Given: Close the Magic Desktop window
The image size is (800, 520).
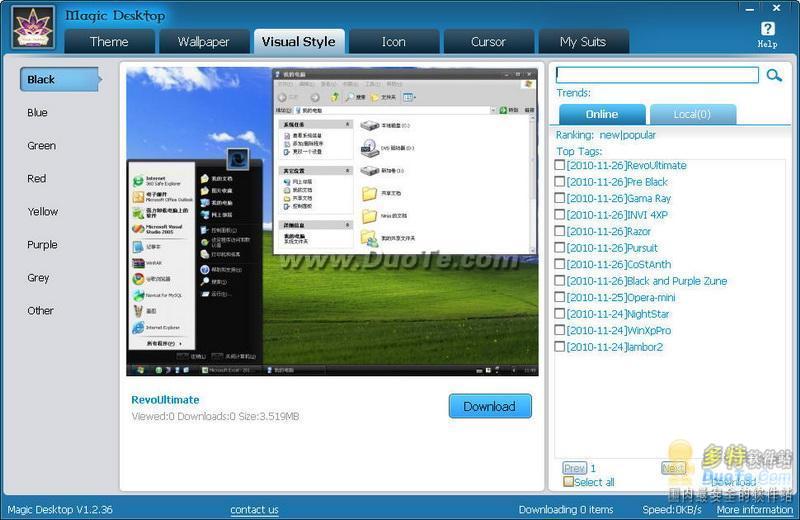Looking at the screenshot, I should [777, 8].
